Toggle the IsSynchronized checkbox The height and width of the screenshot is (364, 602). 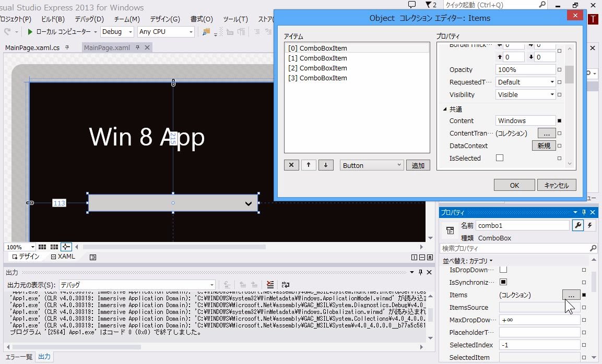pos(503,282)
